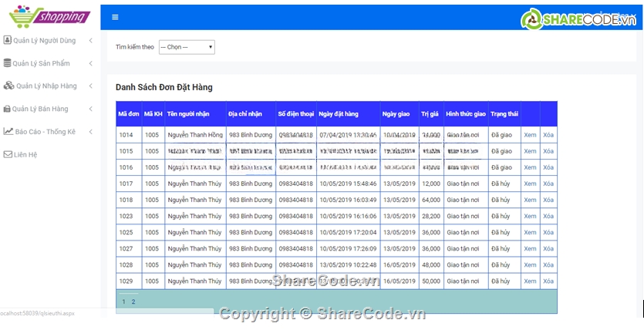Click Xóa for order 1016
This screenshot has width=644, height=330.
[x=548, y=167]
